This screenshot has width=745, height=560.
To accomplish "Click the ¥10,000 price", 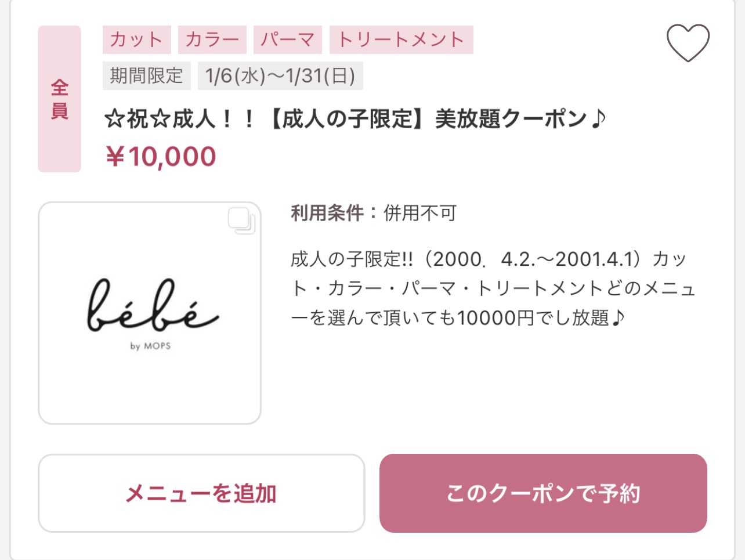I will pyautogui.click(x=161, y=157).
